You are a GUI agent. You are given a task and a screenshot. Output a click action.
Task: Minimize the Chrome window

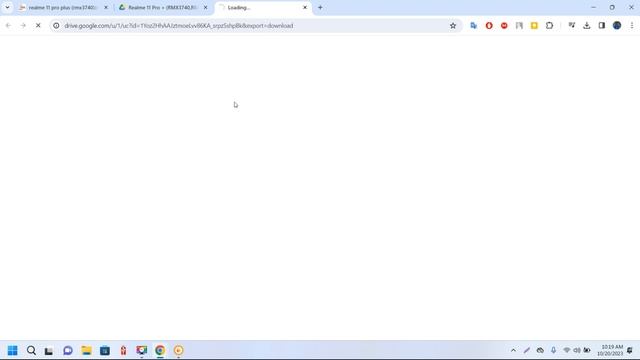[x=593, y=7]
